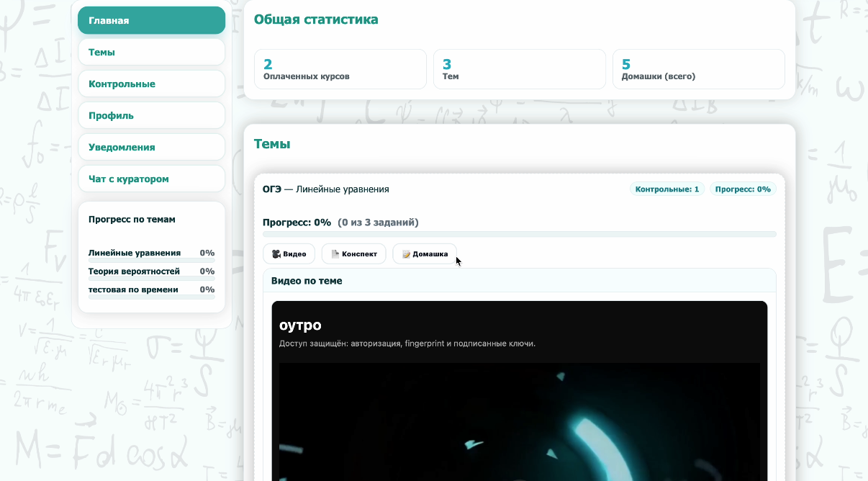The width and height of the screenshot is (868, 481).
Task: Click the Прогресс: 0% badge in topic header
Action: coord(743,189)
